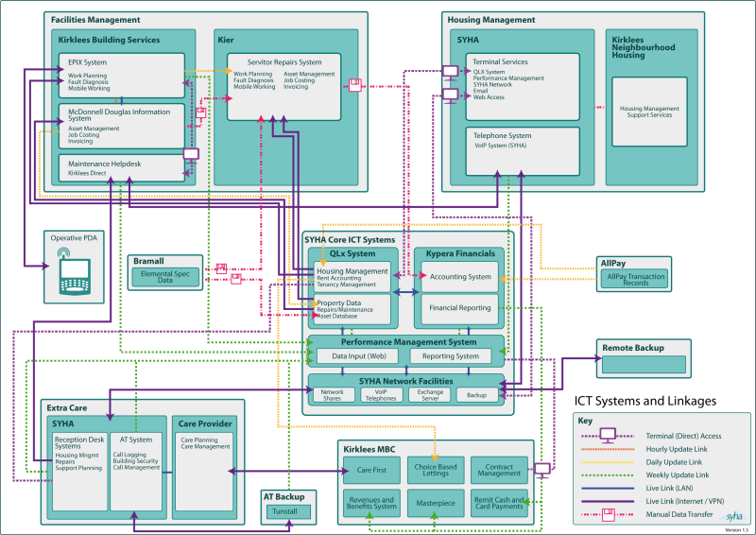Image resolution: width=756 pixels, height=535 pixels.
Task: Click the floppy disk icon in the Key for Manual Data Transfer
Action: [x=609, y=515]
